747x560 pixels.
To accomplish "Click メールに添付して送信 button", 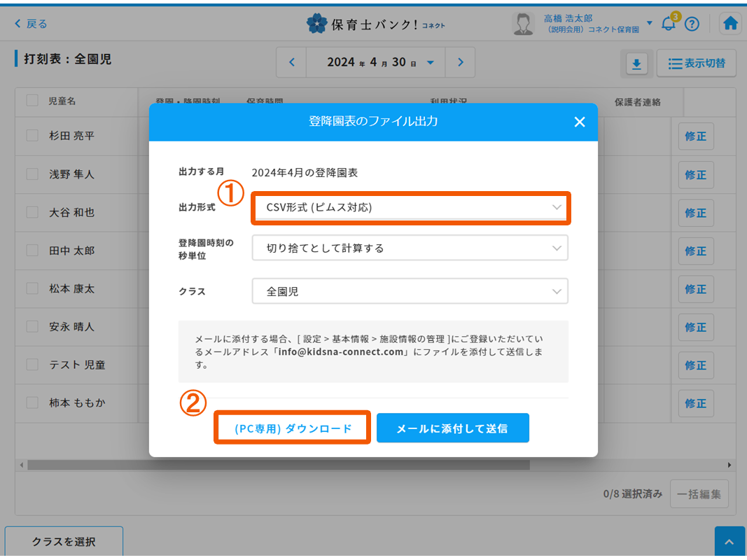I will point(452,428).
